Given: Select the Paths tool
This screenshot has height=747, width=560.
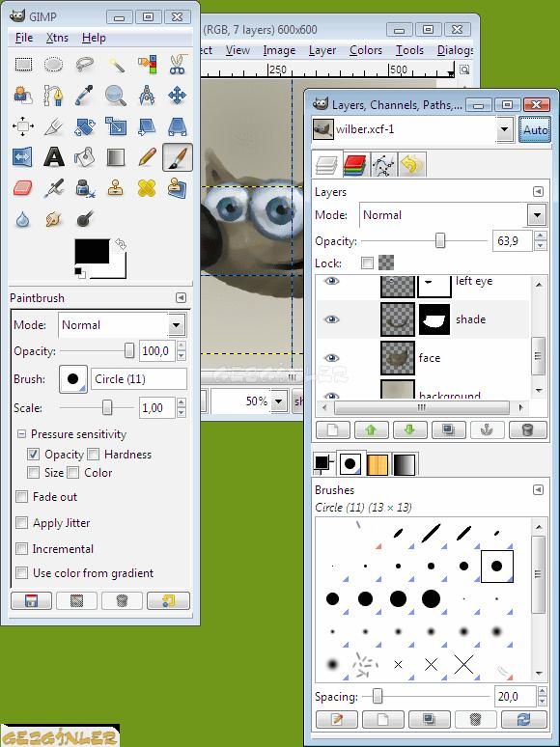Looking at the screenshot, I should [53, 96].
